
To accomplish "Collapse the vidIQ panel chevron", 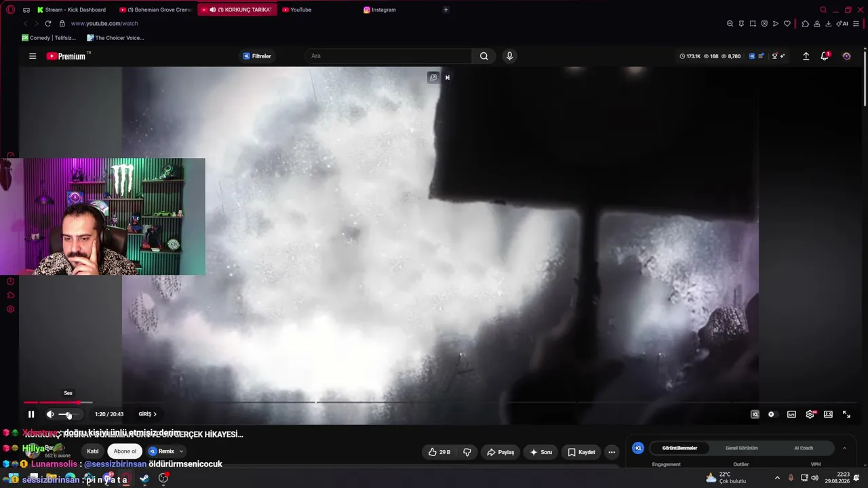I will (844, 448).
